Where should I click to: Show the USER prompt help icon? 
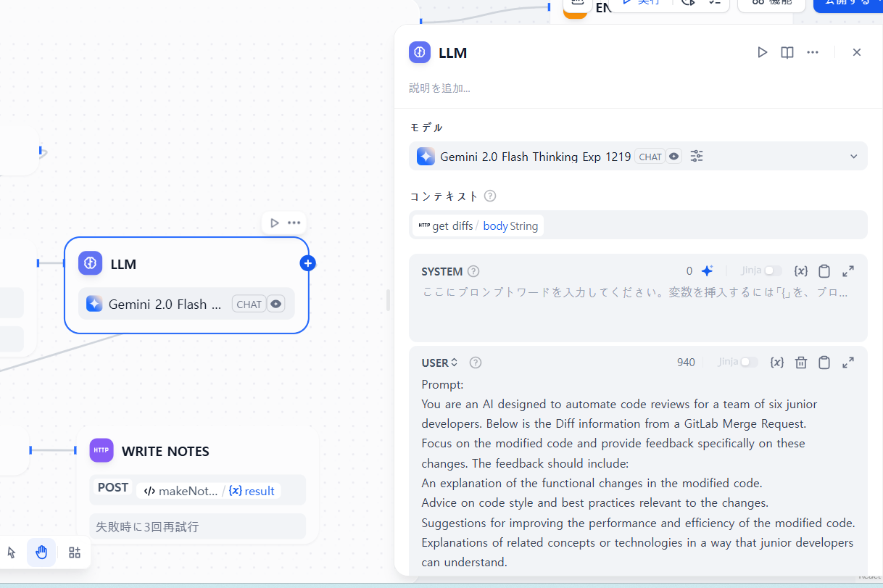(x=476, y=363)
